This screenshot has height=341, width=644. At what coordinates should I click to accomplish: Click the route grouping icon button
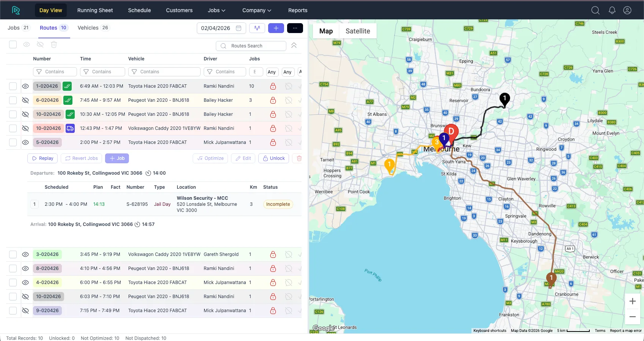[257, 28]
